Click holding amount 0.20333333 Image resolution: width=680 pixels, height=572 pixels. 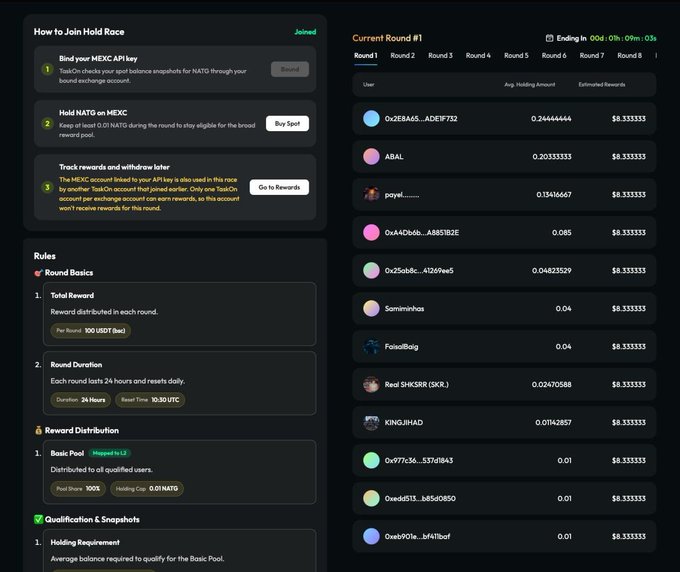pyautogui.click(x=552, y=157)
